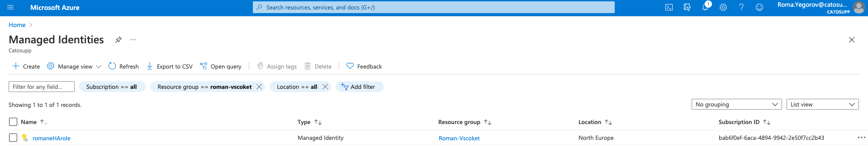Open the No grouping dropdown
The height and width of the screenshot is (166, 868).
pyautogui.click(x=736, y=104)
